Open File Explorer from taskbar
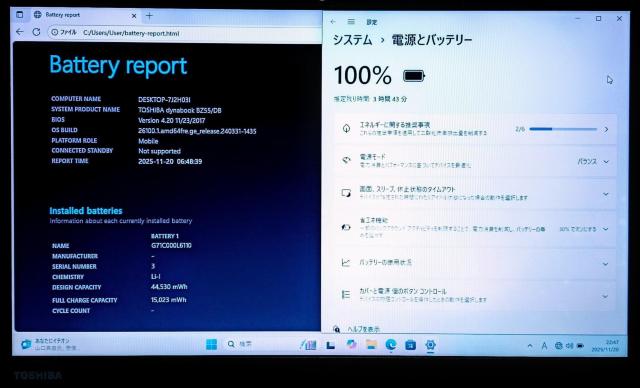Viewport: 640px width, 388px height. (371, 345)
